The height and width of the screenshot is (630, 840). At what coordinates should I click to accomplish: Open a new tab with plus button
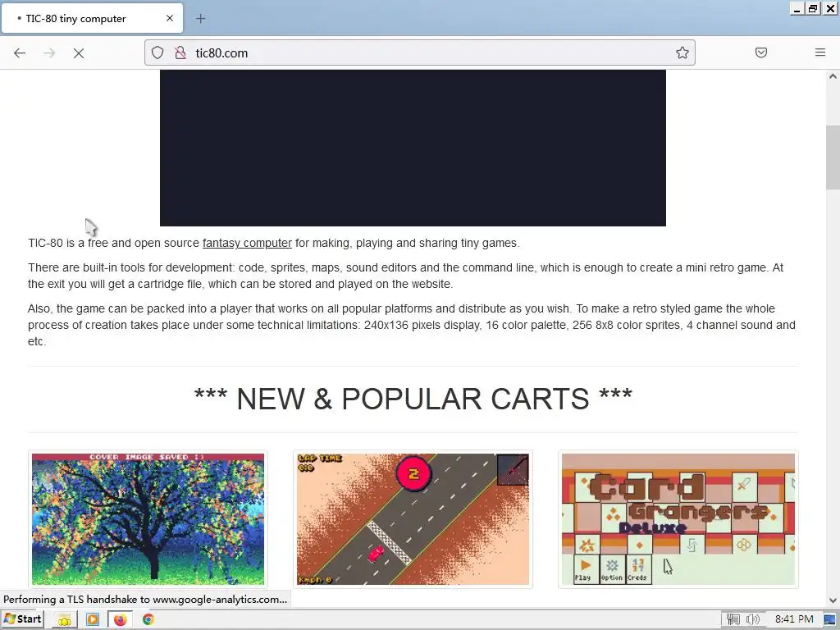click(200, 19)
